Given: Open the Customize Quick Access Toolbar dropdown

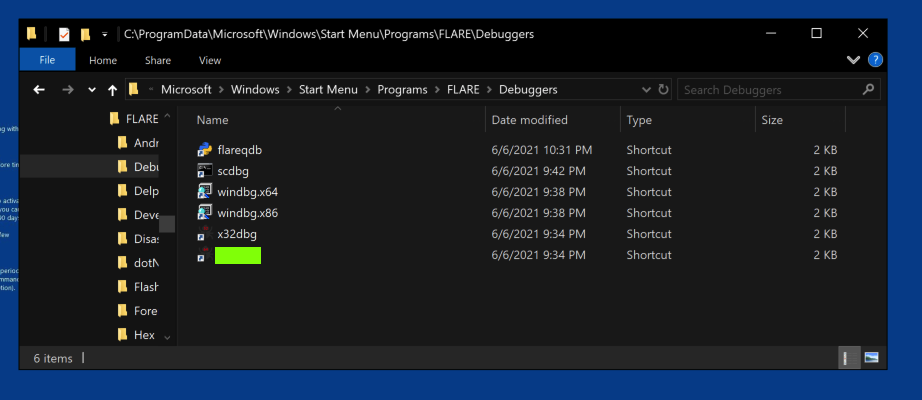Looking at the screenshot, I should (105, 34).
